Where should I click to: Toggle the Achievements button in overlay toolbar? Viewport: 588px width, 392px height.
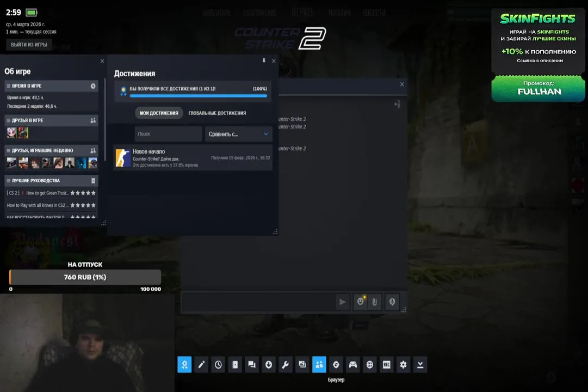click(x=184, y=365)
